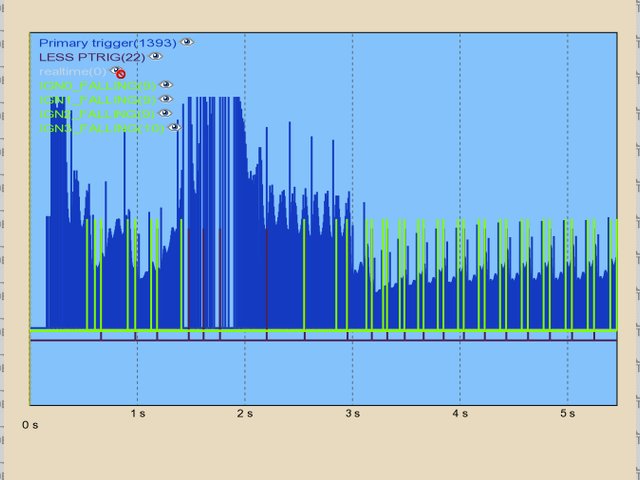Viewport: 640px width, 480px height.
Task: Click the IGN3_FALLING legend label
Action: click(101, 128)
